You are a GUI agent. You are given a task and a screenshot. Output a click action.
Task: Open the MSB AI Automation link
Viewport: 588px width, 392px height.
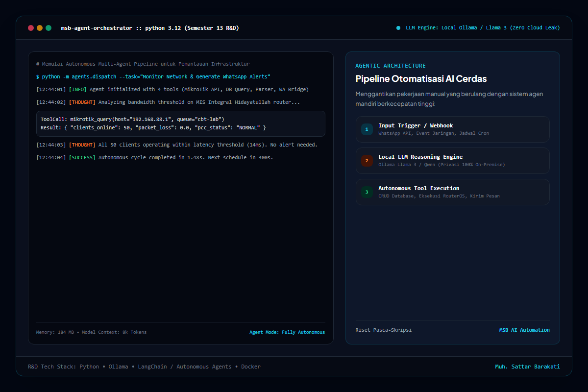524,330
